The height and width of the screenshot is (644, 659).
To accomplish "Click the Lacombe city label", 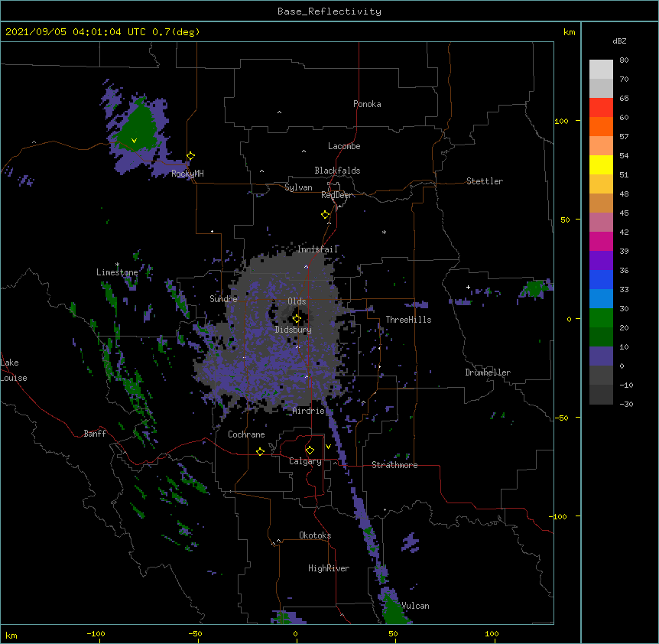I will point(344,146).
